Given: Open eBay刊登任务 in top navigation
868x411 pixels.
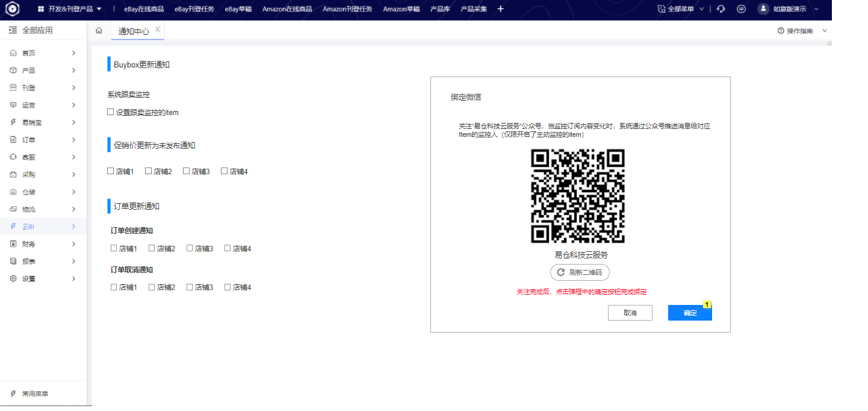Looking at the screenshot, I should pyautogui.click(x=194, y=9).
